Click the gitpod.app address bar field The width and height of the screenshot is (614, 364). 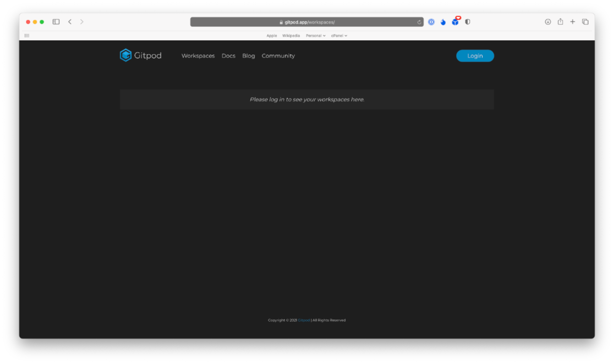tap(307, 22)
